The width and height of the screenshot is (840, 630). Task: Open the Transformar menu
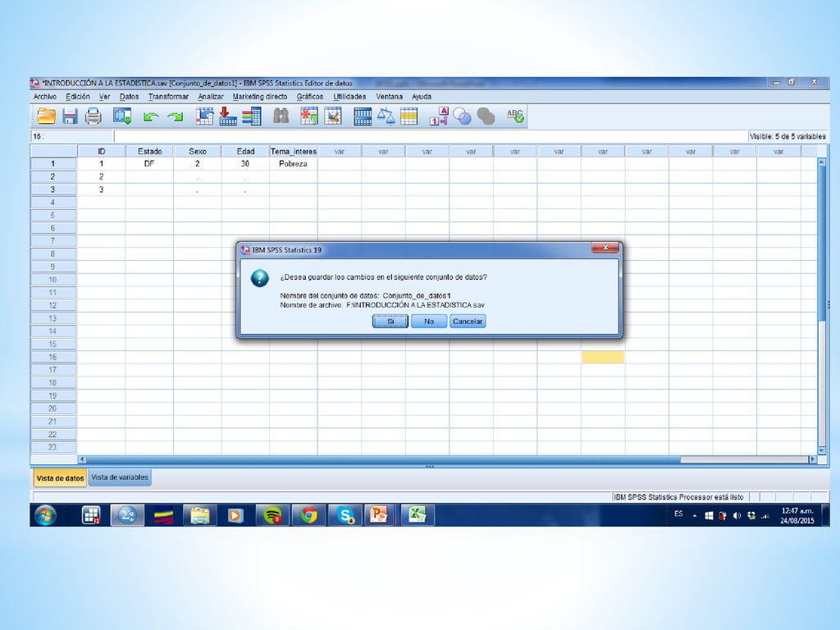(x=168, y=97)
